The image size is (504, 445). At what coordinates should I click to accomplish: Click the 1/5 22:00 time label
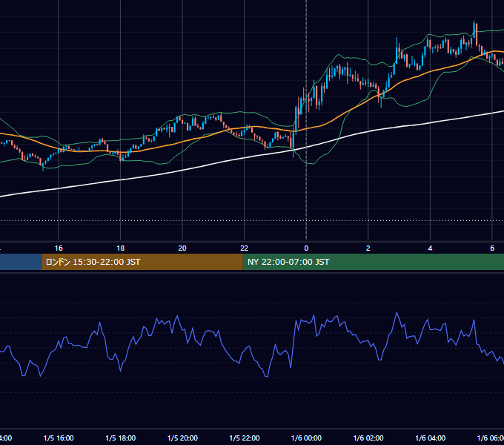click(x=245, y=438)
